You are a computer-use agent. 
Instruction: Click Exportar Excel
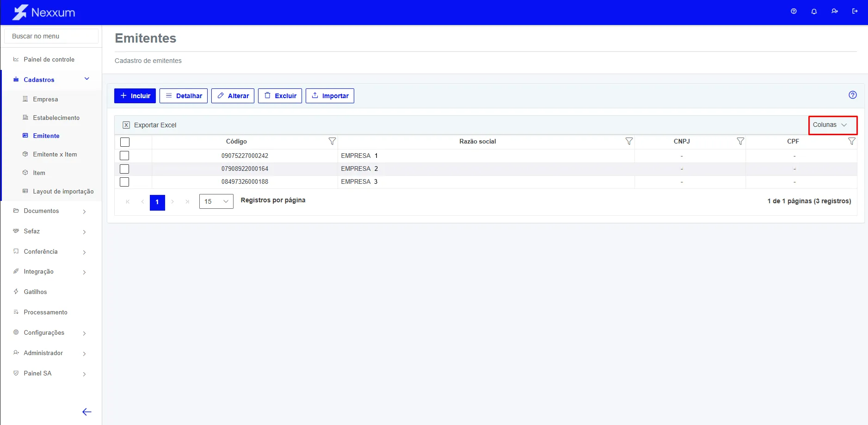(149, 125)
